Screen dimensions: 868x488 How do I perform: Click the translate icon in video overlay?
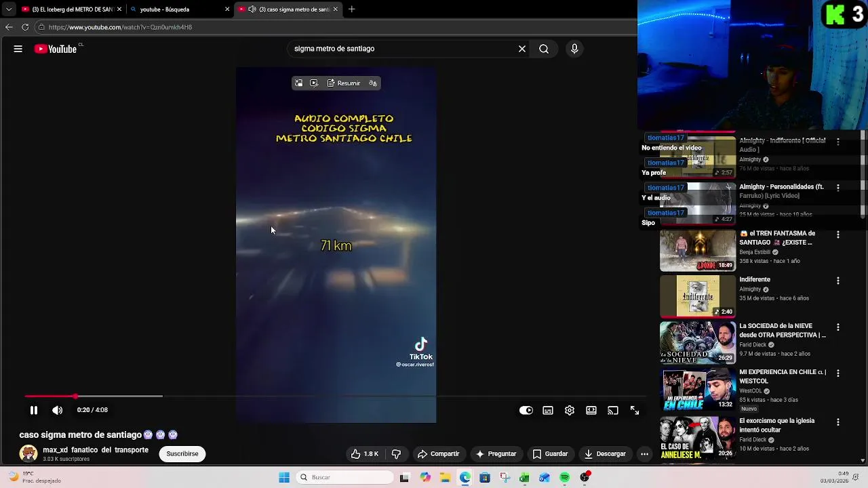[373, 83]
